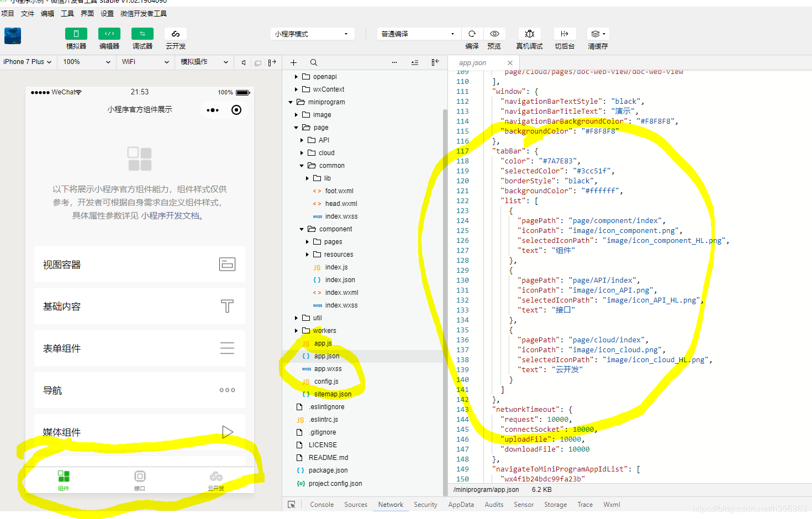
Task: Open the 清缓存 clear cache dropdown
Action: [598, 34]
